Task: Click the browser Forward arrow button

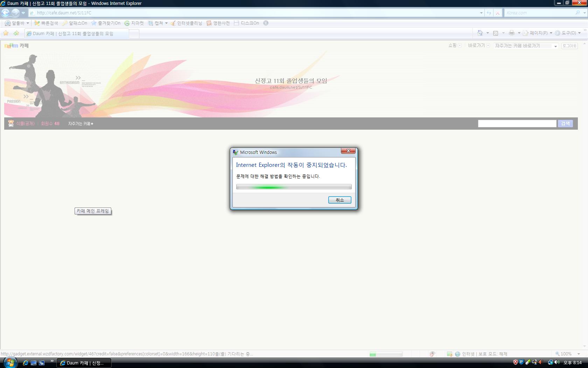Action: (x=15, y=13)
